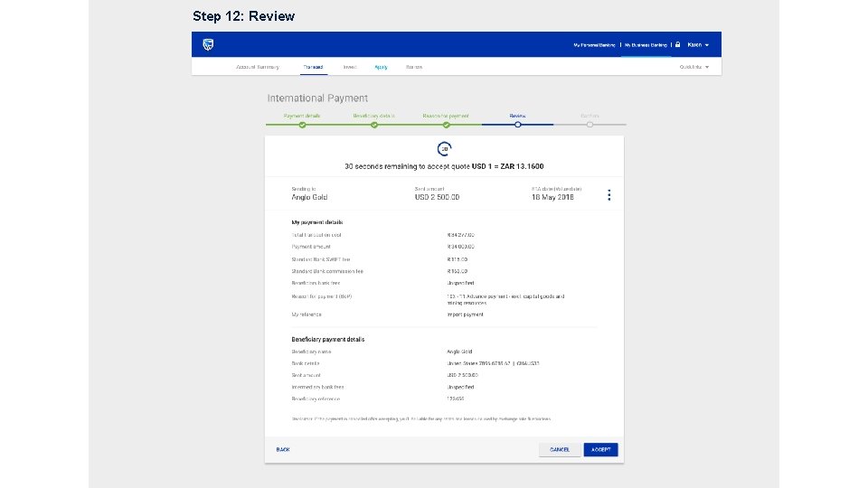868x488 pixels.
Task: Click the final greyed-out step marker
Action: pyautogui.click(x=590, y=125)
